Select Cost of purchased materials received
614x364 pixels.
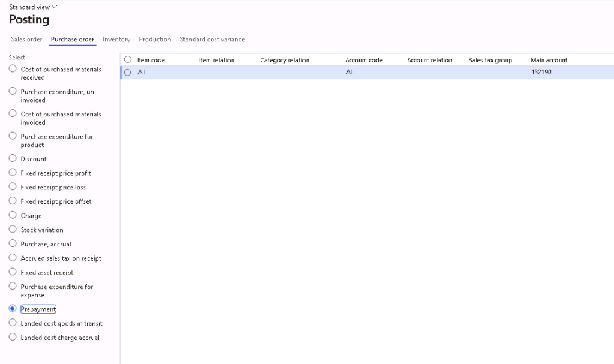pos(13,69)
